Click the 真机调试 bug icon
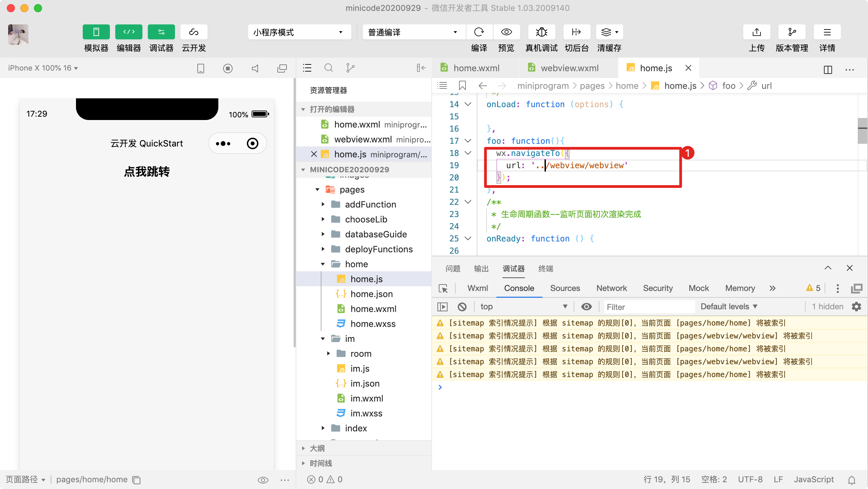This screenshot has width=868, height=489. click(x=541, y=32)
